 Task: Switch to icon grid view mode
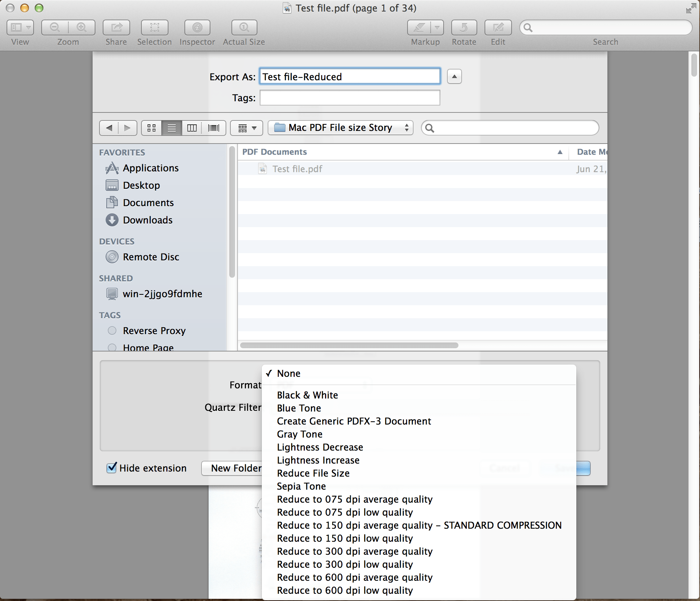tap(151, 128)
